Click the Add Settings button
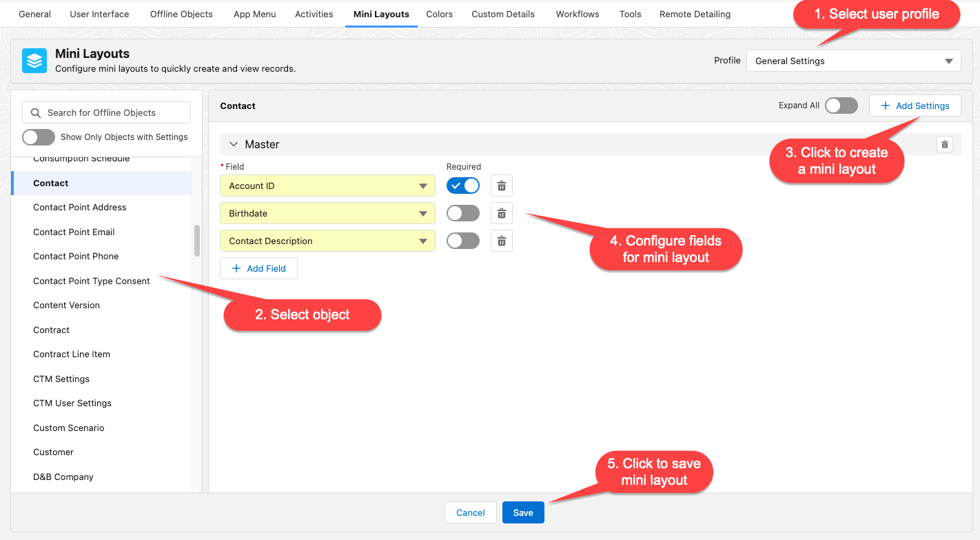Viewport: 980px width, 540px height. click(915, 106)
